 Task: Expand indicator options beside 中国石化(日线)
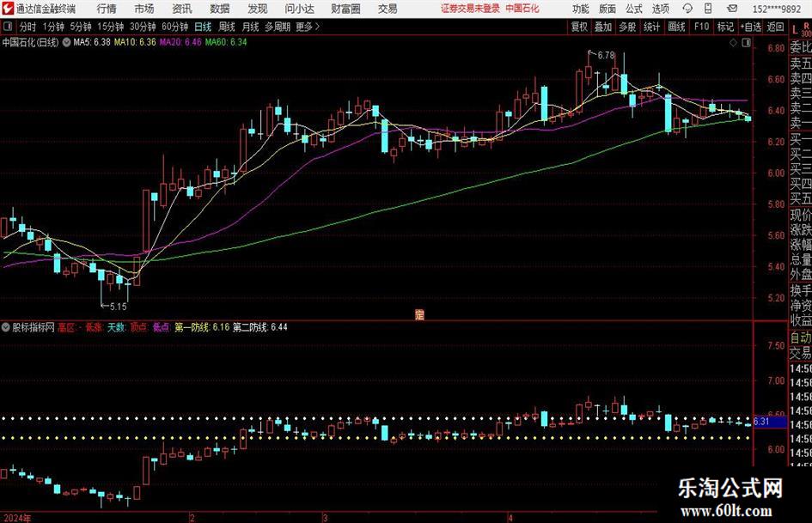[x=66, y=42]
